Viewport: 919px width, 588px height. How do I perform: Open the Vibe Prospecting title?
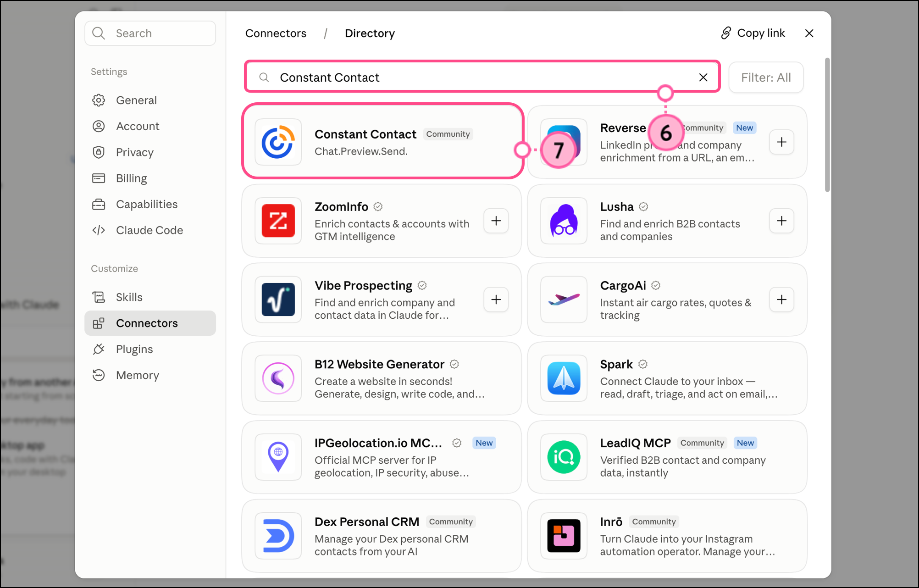pyautogui.click(x=363, y=286)
